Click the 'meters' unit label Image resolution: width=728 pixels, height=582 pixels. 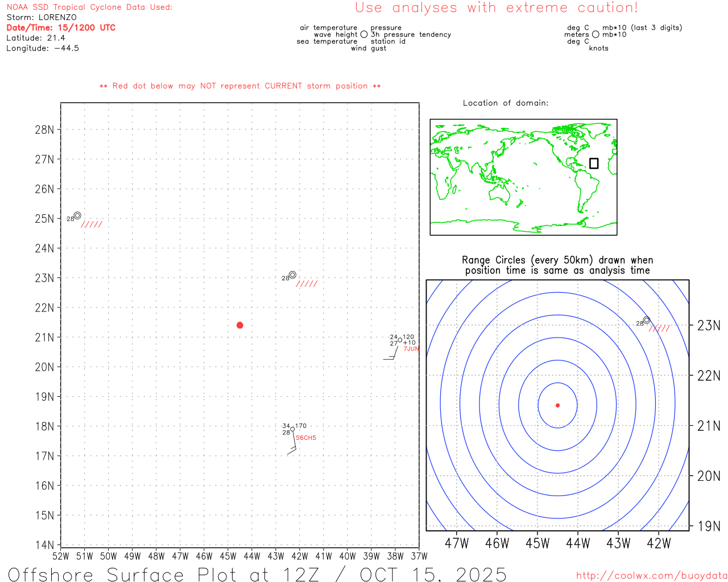577,35
